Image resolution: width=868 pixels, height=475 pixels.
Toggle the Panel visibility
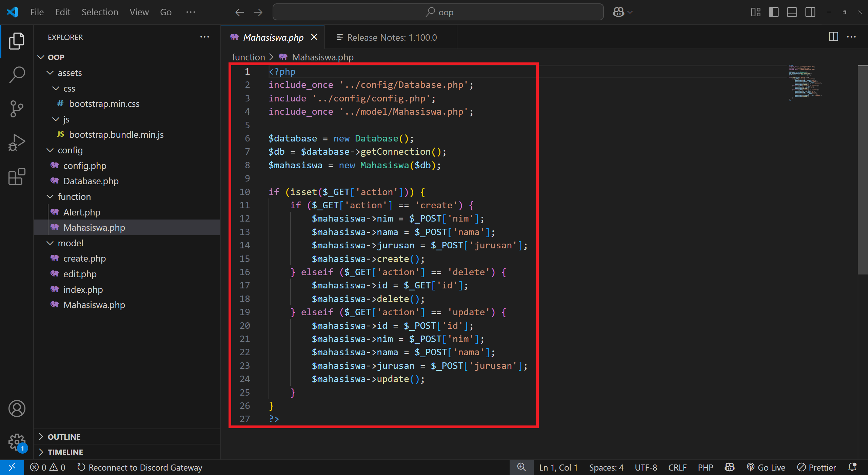[792, 12]
